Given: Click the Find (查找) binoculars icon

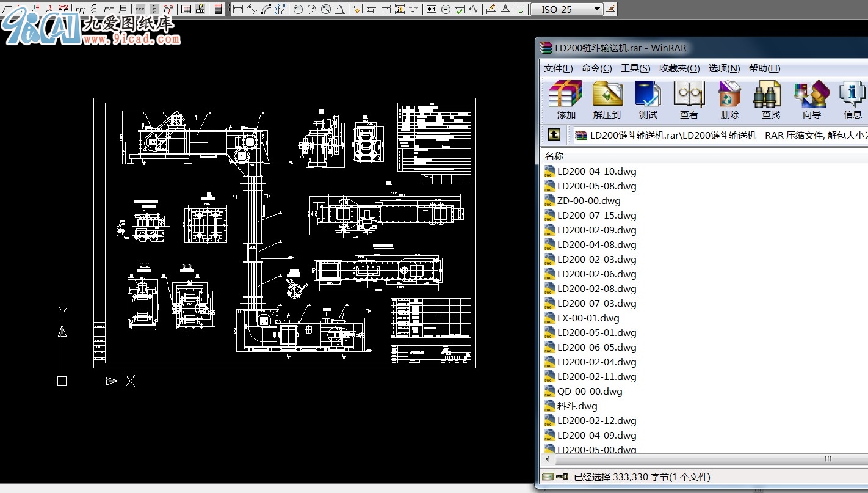Looking at the screenshot, I should click(770, 100).
